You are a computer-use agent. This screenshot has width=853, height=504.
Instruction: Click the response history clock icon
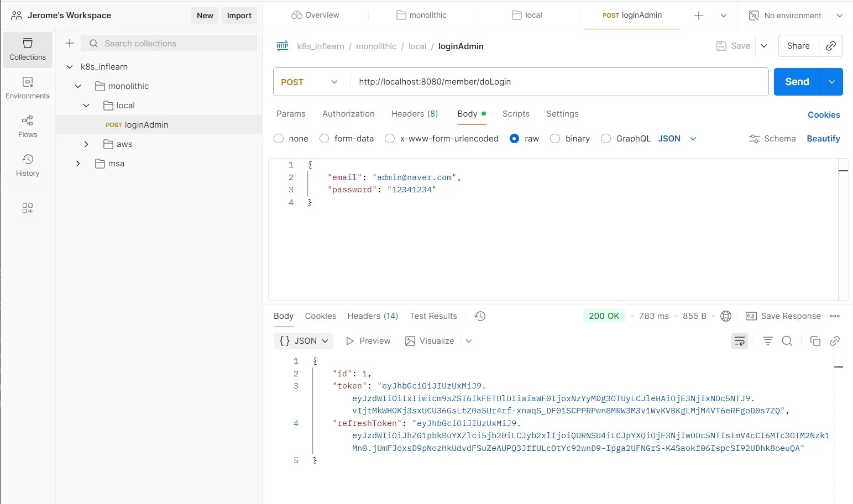pyautogui.click(x=480, y=316)
